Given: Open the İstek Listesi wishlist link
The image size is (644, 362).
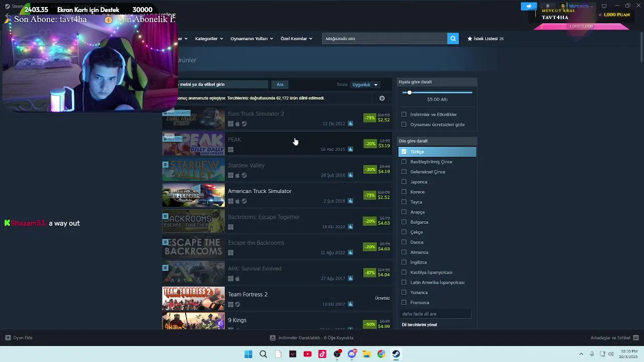Looking at the screenshot, I should pyautogui.click(x=486, y=39).
